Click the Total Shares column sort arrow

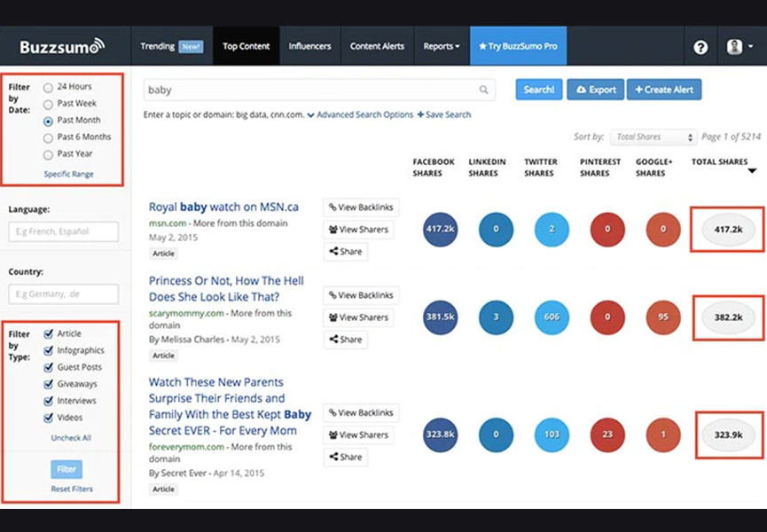pos(753,171)
